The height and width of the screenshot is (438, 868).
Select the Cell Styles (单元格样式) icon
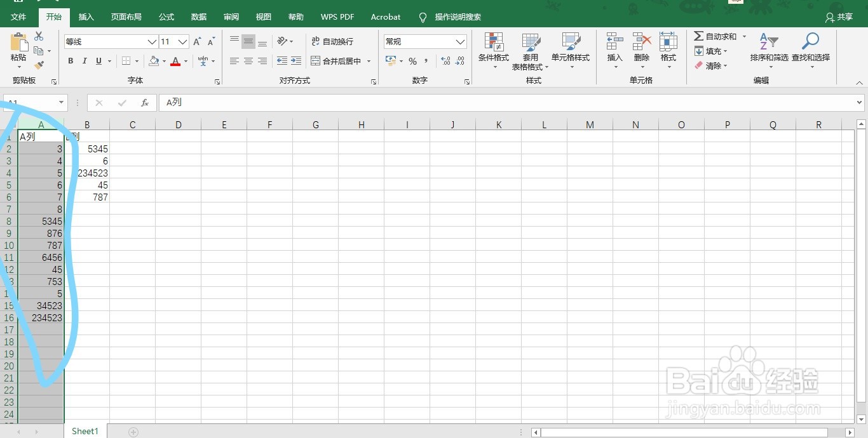click(x=570, y=51)
